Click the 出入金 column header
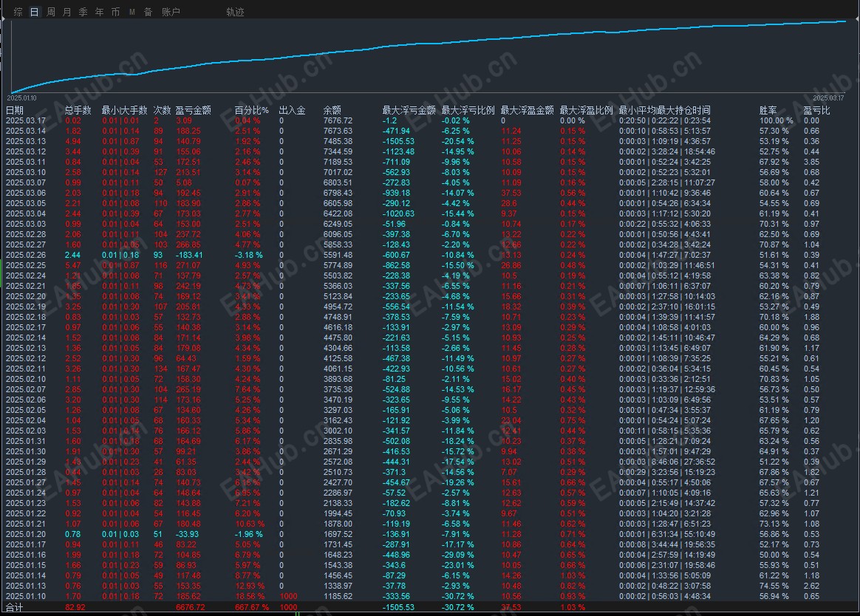The height and width of the screenshot is (616, 860). point(292,110)
